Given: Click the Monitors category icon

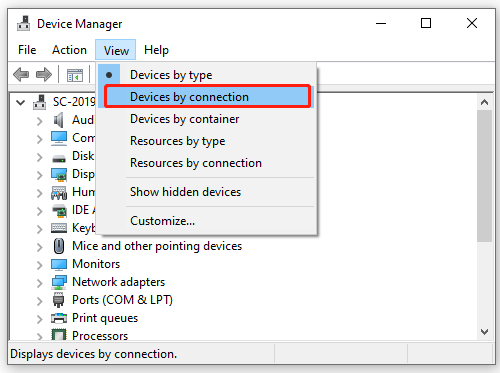Looking at the screenshot, I should point(59,264).
